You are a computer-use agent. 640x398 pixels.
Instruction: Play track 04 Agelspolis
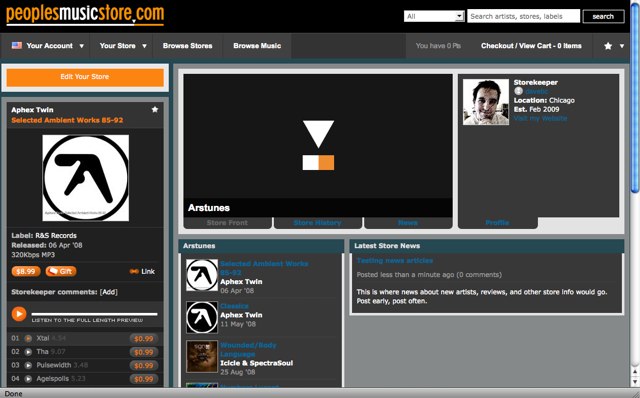[x=28, y=379]
